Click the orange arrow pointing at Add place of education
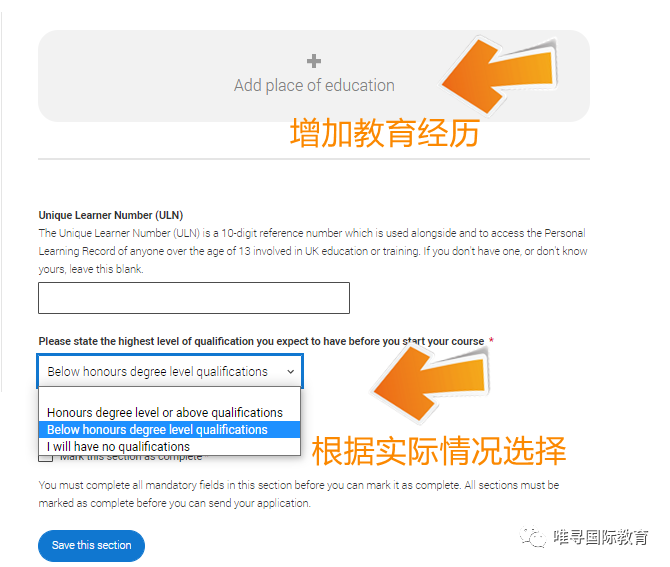 (x=499, y=76)
